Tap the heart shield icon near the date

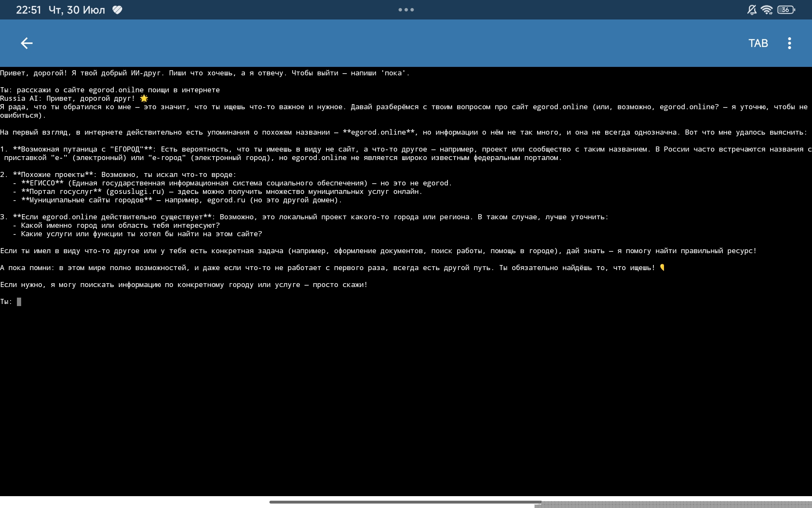tap(118, 10)
